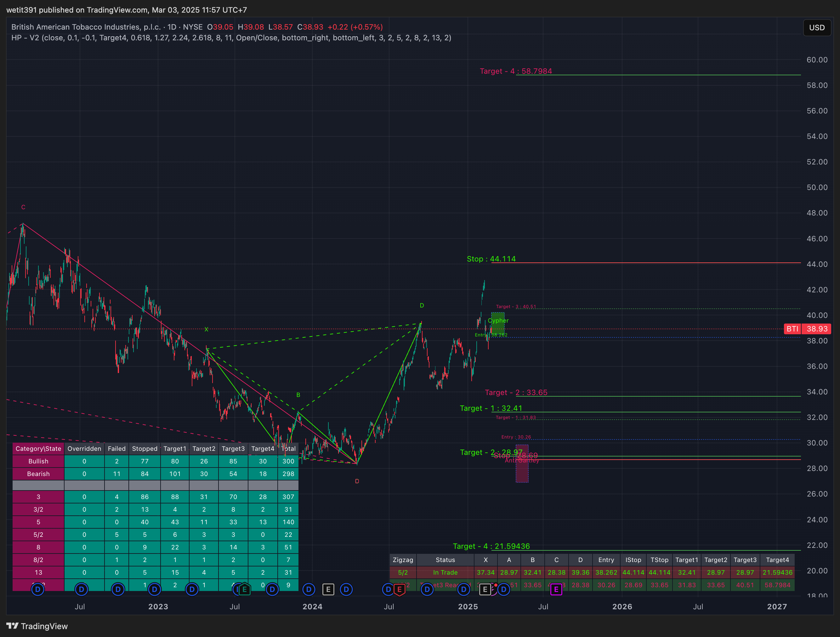Click the dividend marker for March 2024

[346, 589]
